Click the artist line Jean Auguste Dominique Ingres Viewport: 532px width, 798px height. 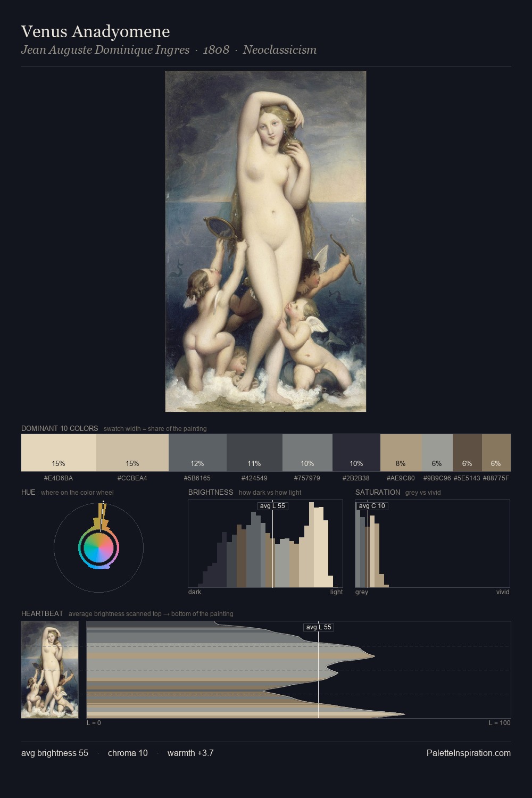coord(105,50)
